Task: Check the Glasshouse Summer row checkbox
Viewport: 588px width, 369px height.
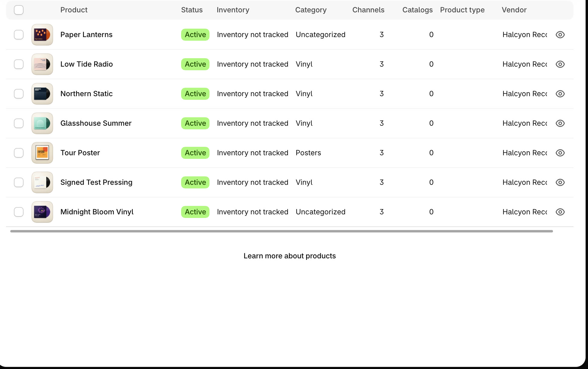Action: pyautogui.click(x=19, y=123)
